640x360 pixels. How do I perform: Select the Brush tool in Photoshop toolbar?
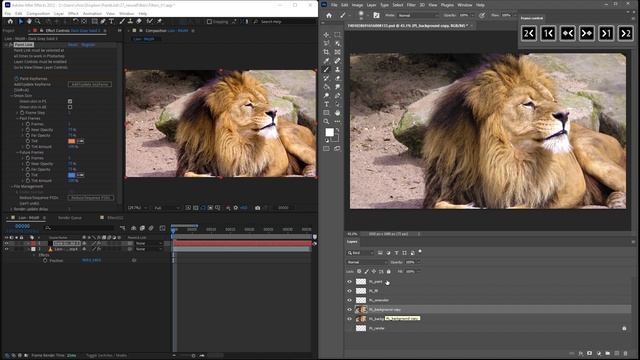[x=326, y=70]
